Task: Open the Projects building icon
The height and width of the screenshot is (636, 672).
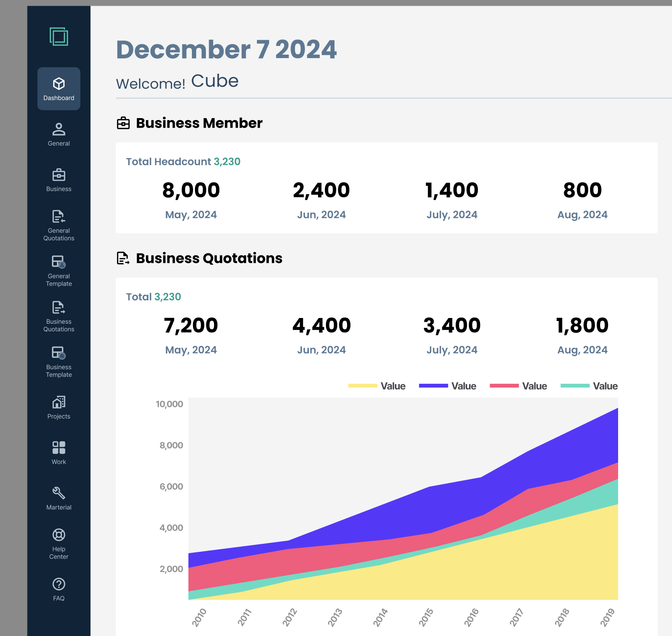Action: [58, 402]
